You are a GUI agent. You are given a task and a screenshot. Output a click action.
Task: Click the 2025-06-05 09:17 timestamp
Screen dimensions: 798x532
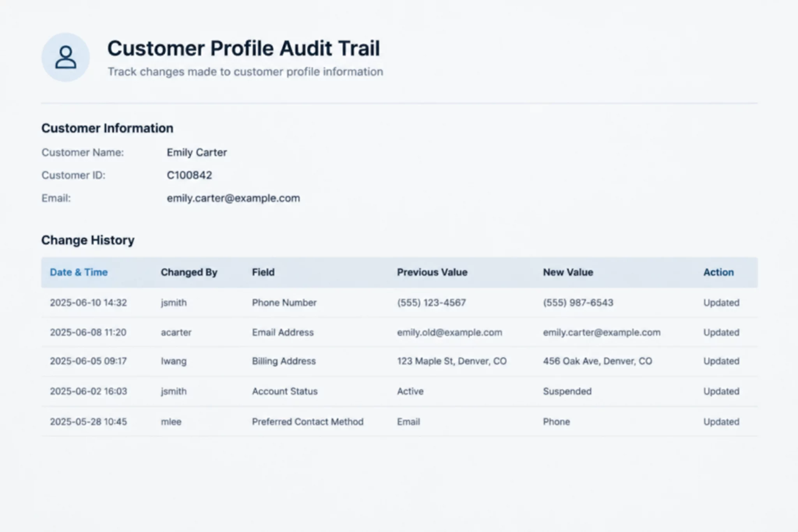point(88,361)
